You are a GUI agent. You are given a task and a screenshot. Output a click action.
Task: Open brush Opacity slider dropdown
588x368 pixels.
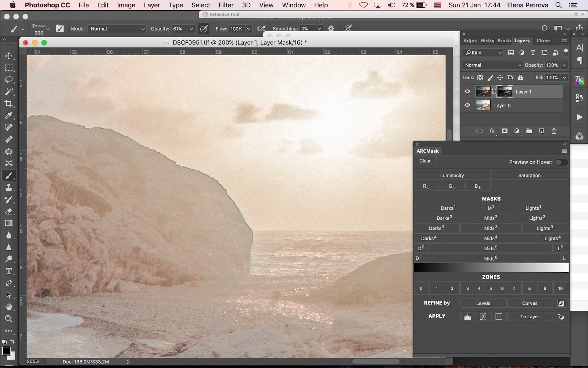pyautogui.click(x=191, y=29)
